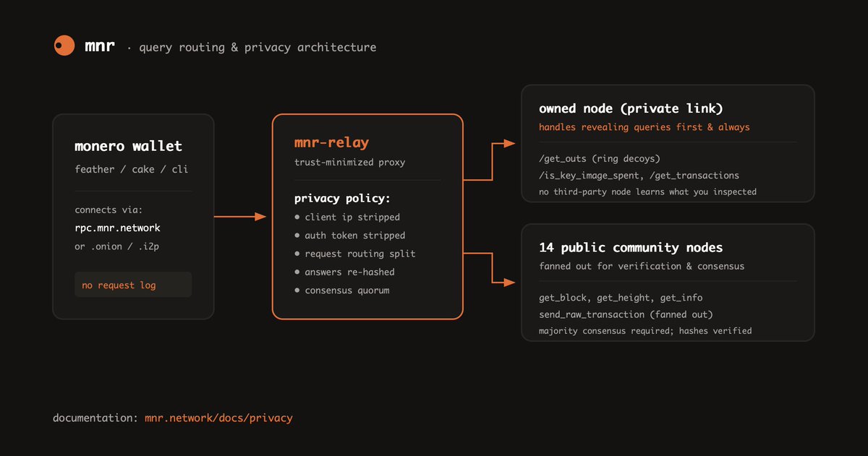Click the 'mnr' brand name text

(x=99, y=47)
